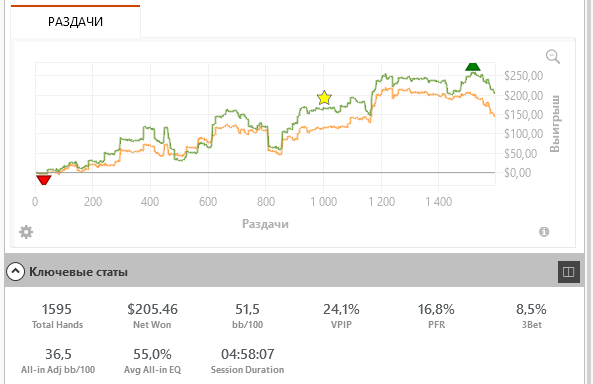Click the zoom out magnifier icon
The width and height of the screenshot is (593, 384).
click(553, 57)
